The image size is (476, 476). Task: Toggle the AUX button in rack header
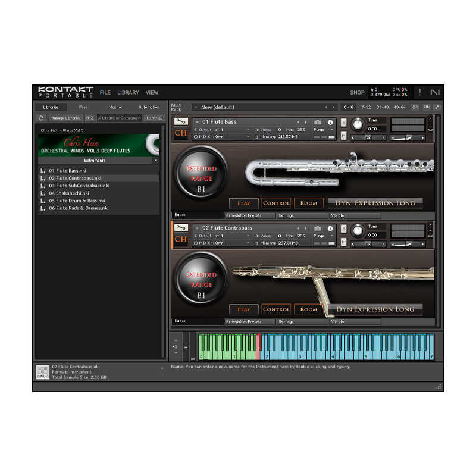point(427,107)
